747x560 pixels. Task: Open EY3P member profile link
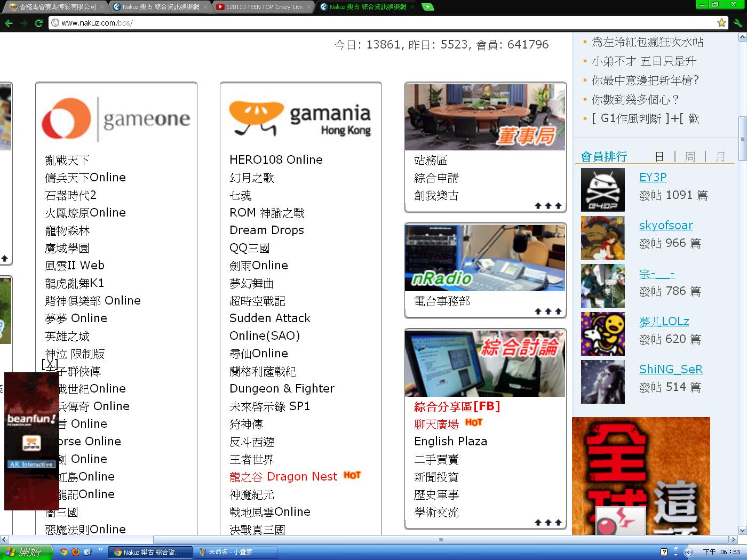653,177
